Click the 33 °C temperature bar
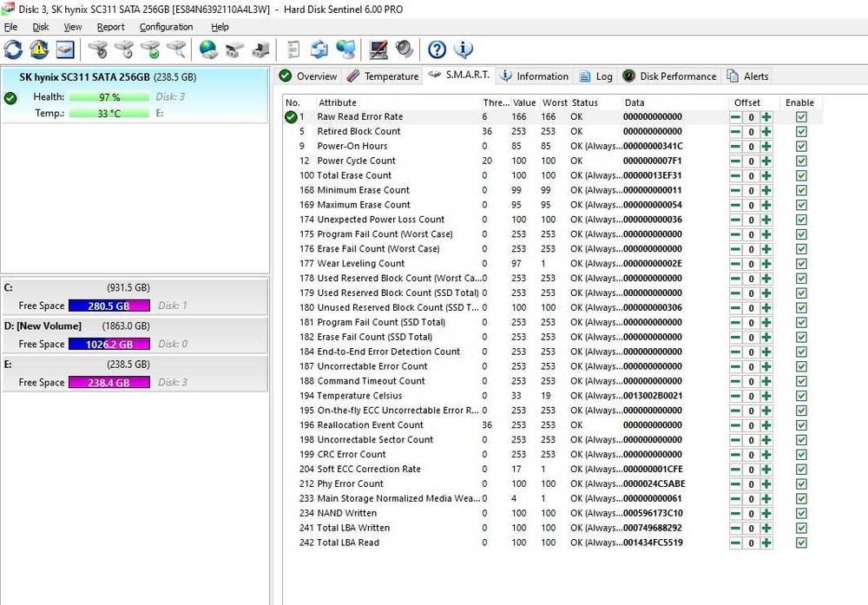The width and height of the screenshot is (868, 605). click(109, 114)
